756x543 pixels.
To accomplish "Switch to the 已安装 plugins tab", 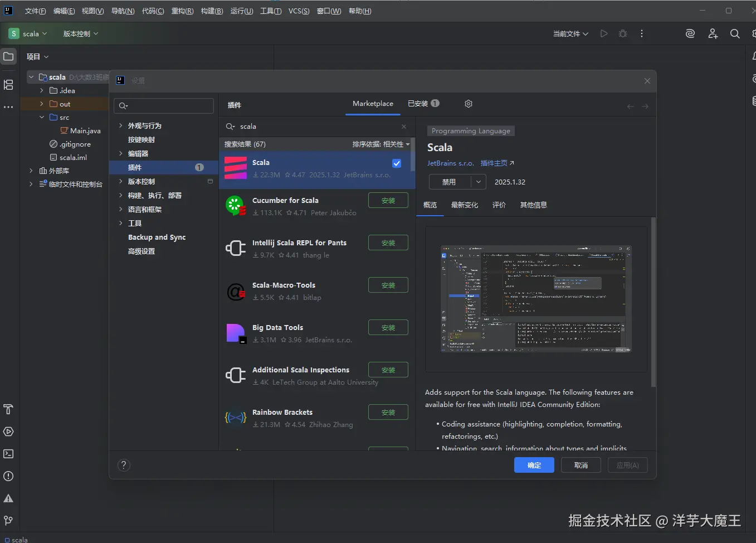I will pyautogui.click(x=418, y=104).
